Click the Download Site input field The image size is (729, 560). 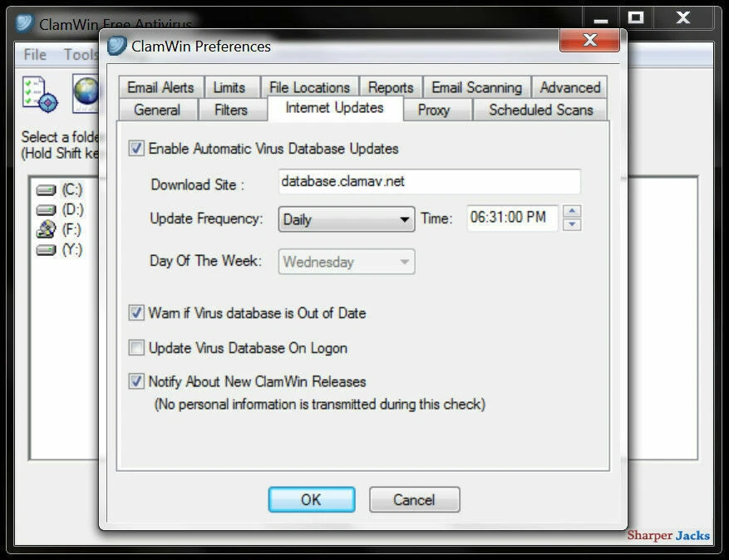[x=429, y=181]
